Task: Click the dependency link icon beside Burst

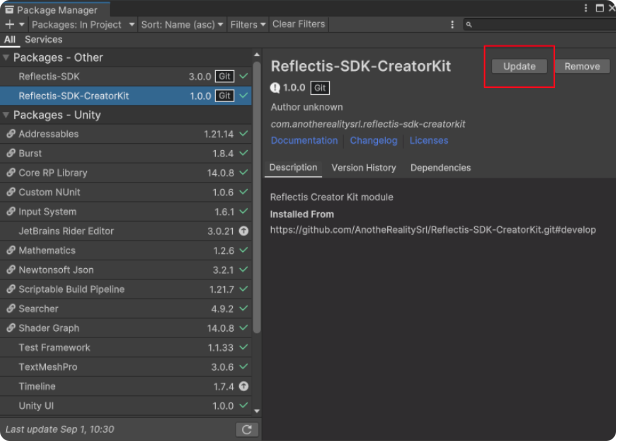Action: [11, 153]
